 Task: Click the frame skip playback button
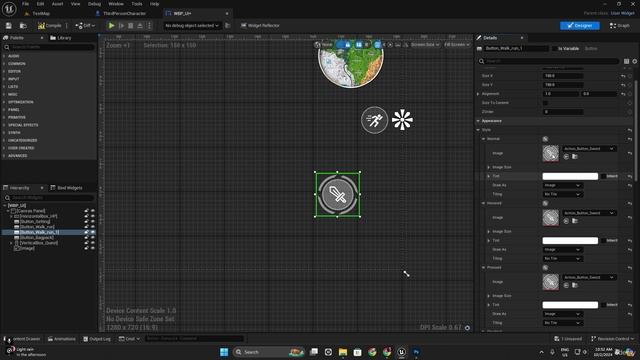coord(121,26)
